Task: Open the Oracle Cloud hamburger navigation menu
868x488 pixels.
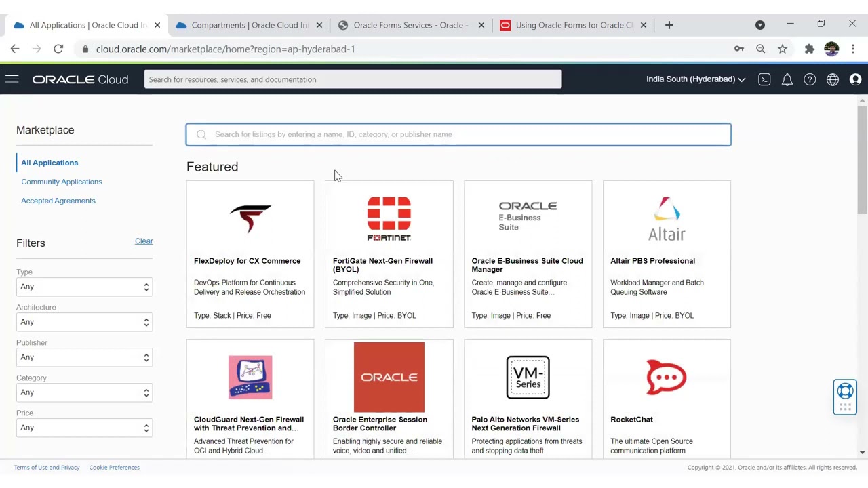Action: point(12,79)
